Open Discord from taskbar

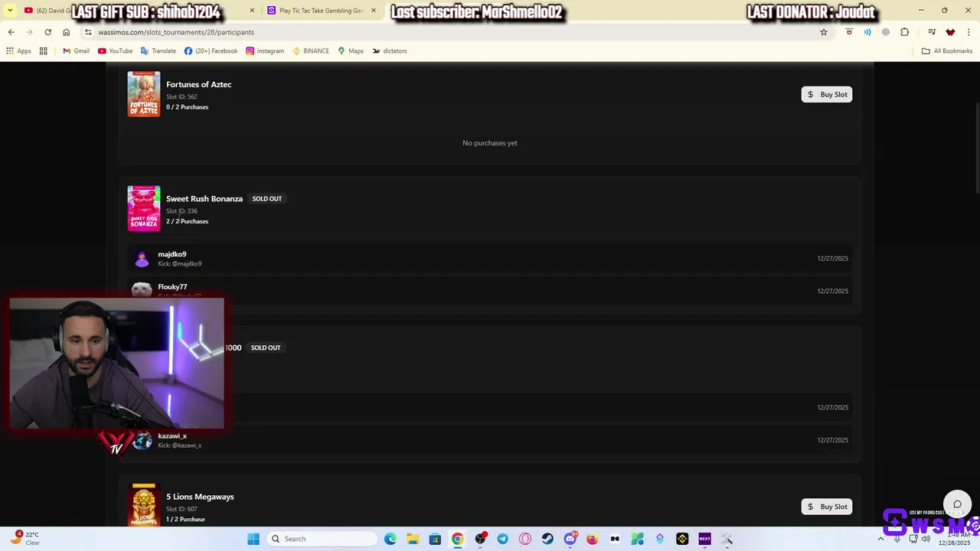tap(570, 539)
